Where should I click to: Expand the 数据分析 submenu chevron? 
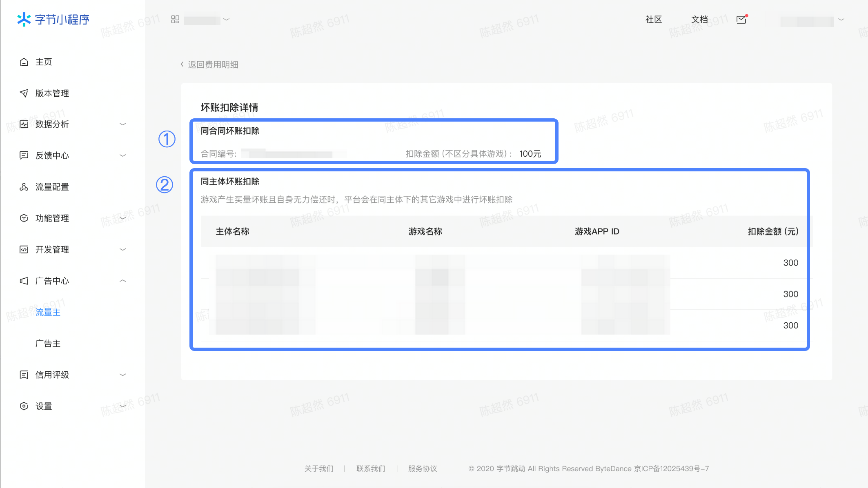[x=122, y=124]
